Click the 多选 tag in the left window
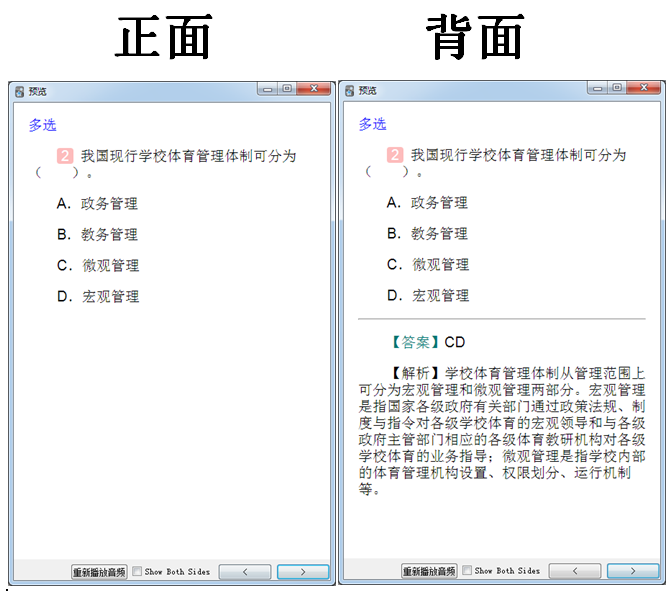This screenshot has height=591, width=670. pyautogui.click(x=42, y=125)
